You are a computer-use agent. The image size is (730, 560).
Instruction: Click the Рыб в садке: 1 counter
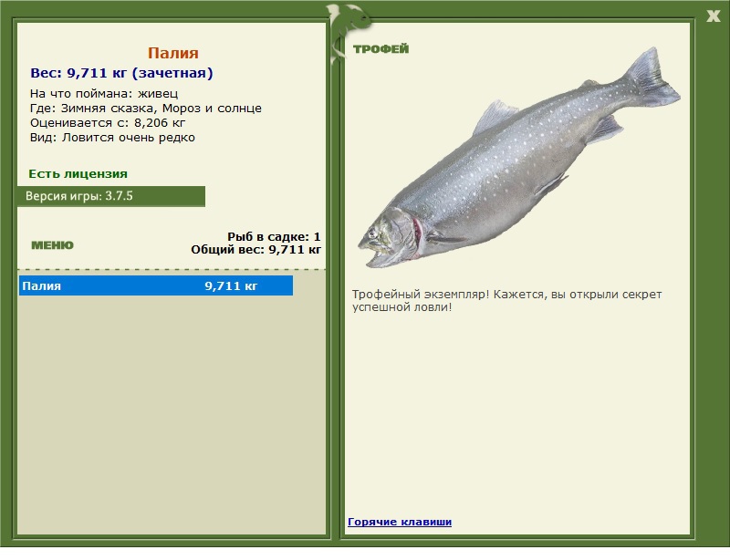pyautogui.click(x=274, y=236)
